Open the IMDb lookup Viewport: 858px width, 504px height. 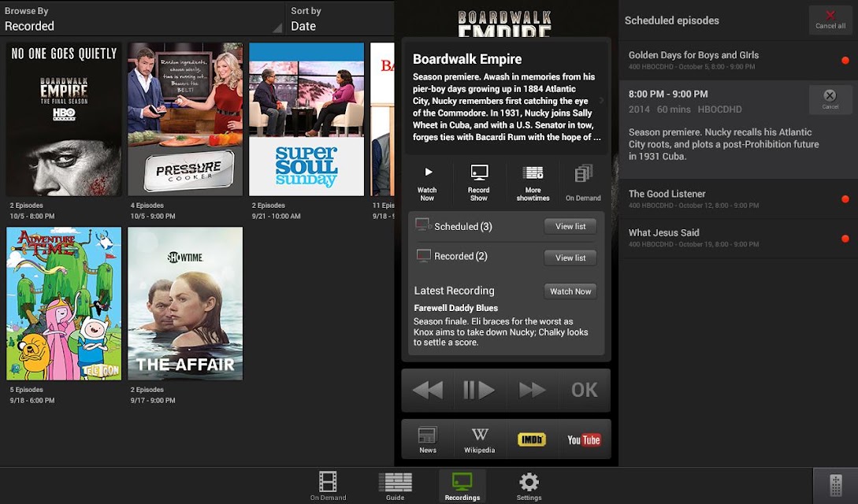[532, 439]
